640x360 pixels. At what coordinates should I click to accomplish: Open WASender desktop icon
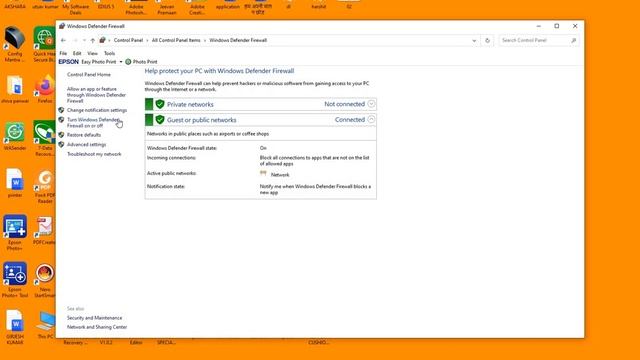pyautogui.click(x=15, y=136)
